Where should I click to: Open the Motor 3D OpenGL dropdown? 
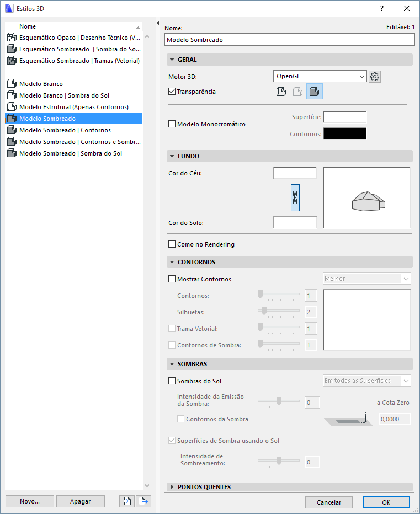[320, 76]
